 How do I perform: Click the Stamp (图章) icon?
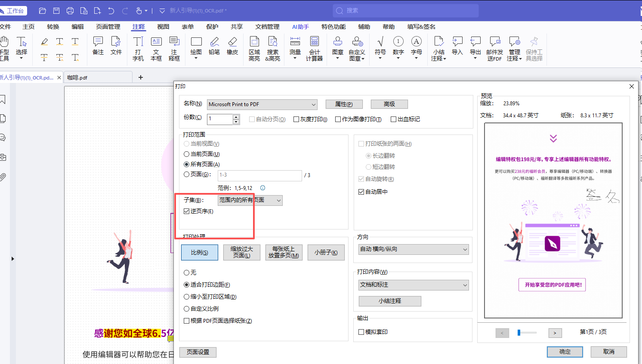click(x=338, y=48)
